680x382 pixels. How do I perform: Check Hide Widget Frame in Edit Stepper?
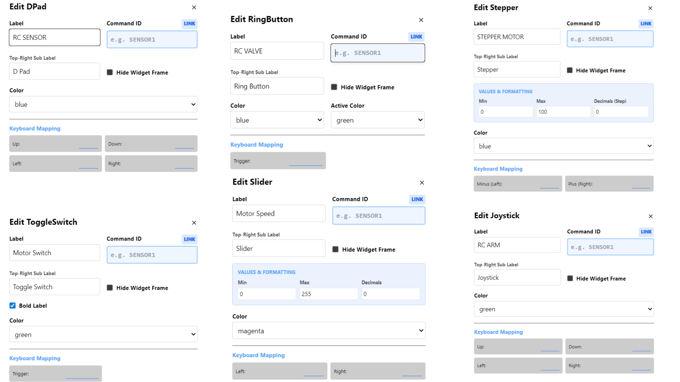570,70
